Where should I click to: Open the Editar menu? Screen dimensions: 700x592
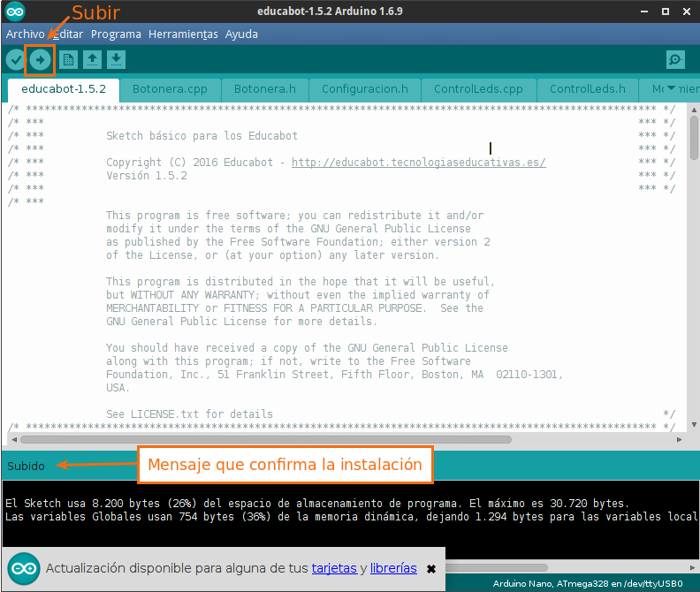click(x=68, y=34)
